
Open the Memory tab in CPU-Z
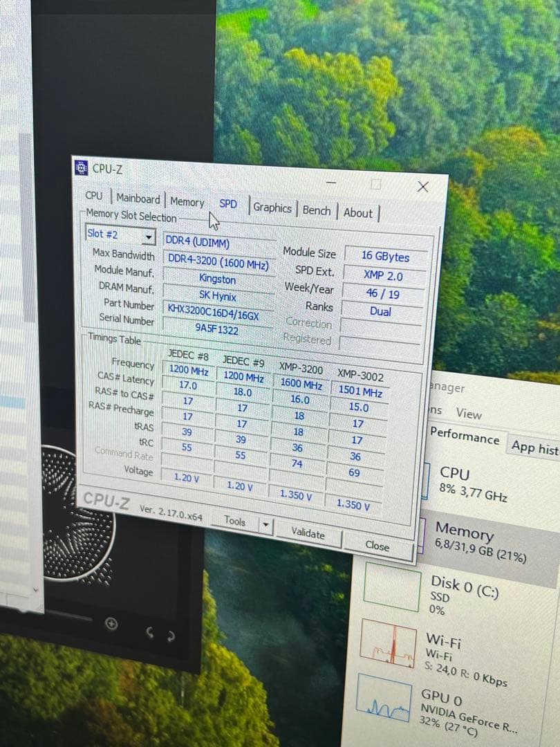click(187, 202)
